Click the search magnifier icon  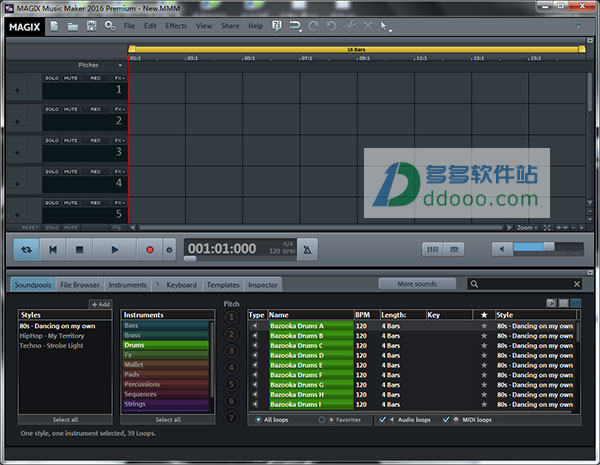474,284
